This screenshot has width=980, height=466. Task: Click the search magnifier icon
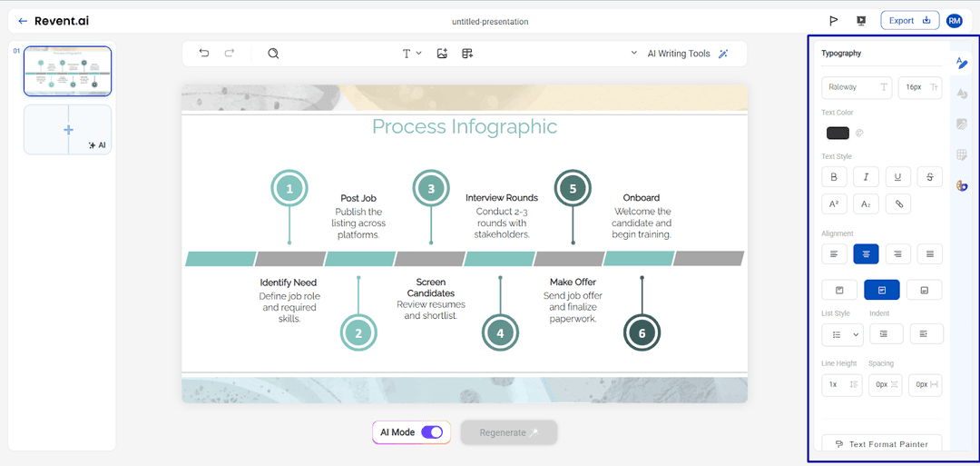273,54
